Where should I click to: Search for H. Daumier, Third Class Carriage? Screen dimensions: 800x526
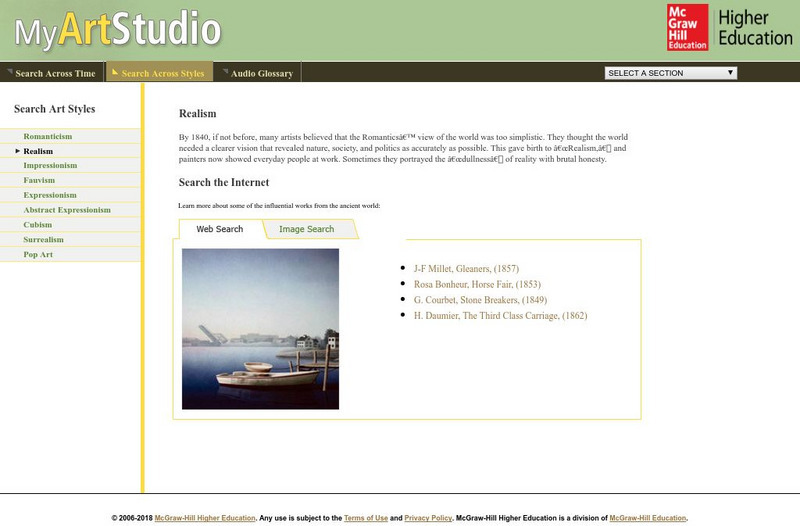(x=501, y=316)
